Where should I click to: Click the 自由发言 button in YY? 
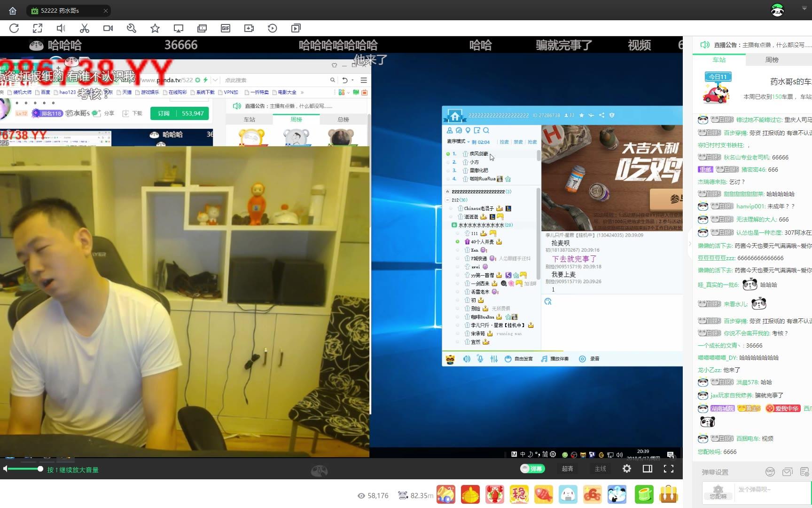pyautogui.click(x=519, y=359)
